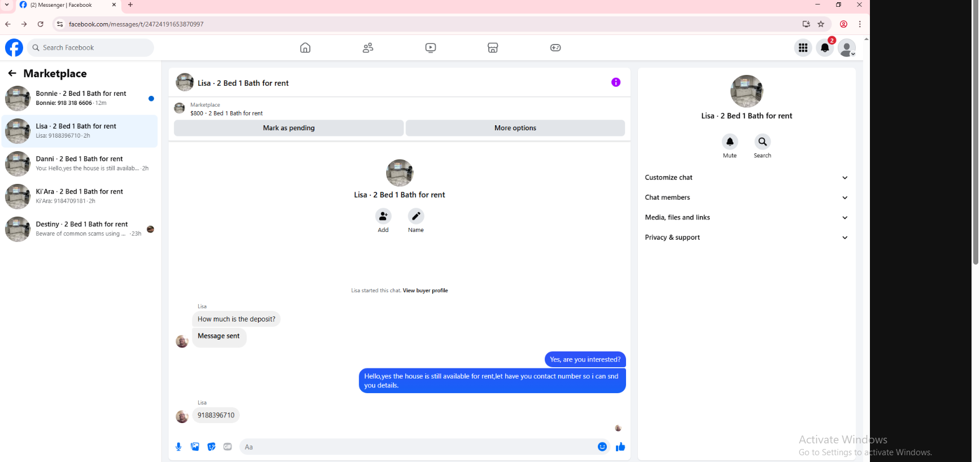Open the emoji picker smiley icon
Image resolution: width=980 pixels, height=462 pixels.
click(x=602, y=447)
